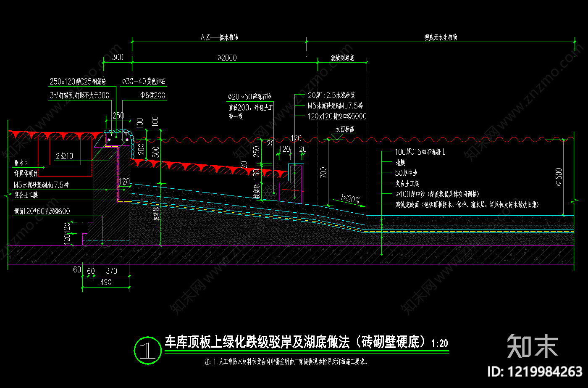
Task: Click the 预留120*60孔洞@600 label
Action: pyautogui.click(x=42, y=211)
